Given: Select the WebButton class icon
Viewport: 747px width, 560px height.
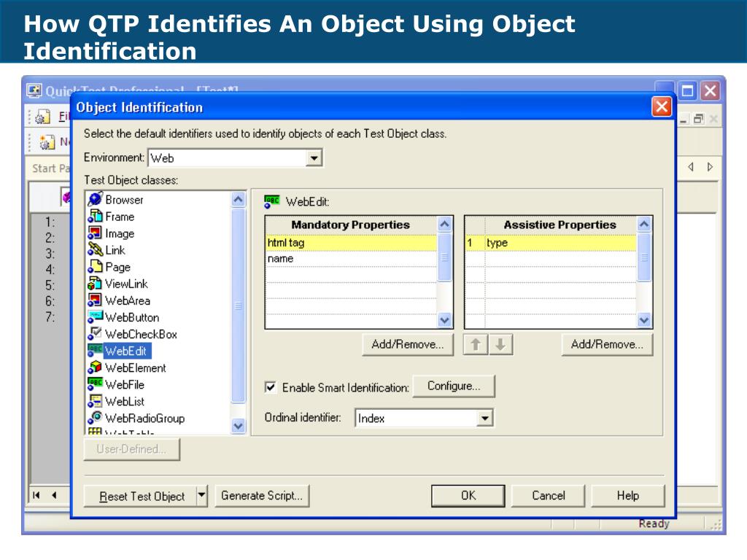Looking at the screenshot, I should coord(96,317).
